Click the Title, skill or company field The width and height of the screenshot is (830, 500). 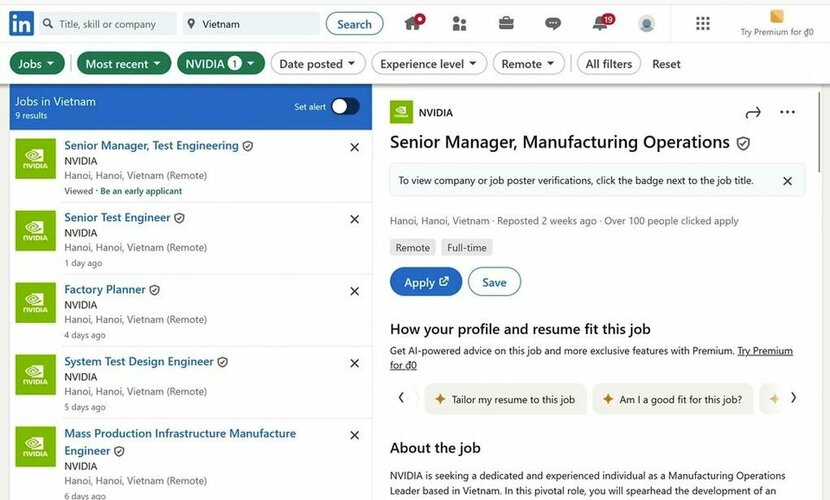108,24
